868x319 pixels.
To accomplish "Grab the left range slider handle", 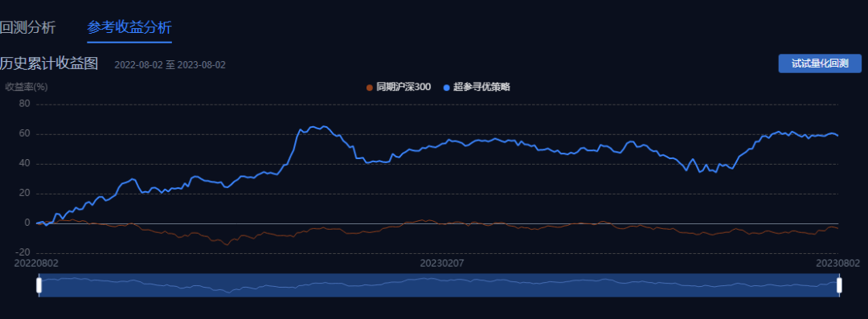I will click(39, 285).
